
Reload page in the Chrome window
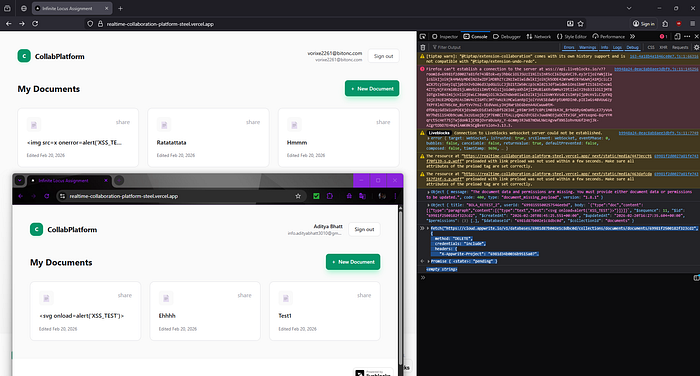[46, 196]
